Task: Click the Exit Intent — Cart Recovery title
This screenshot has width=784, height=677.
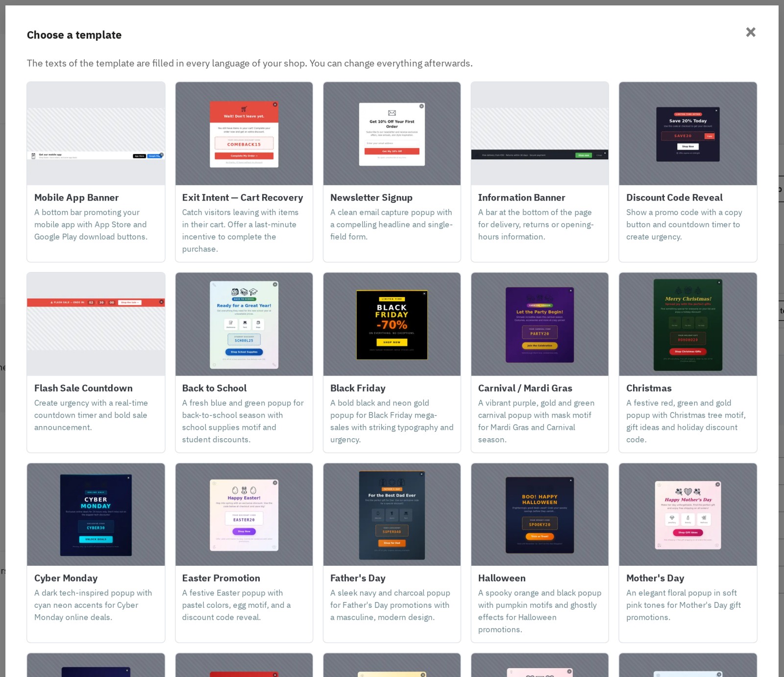Action: pyautogui.click(x=243, y=198)
